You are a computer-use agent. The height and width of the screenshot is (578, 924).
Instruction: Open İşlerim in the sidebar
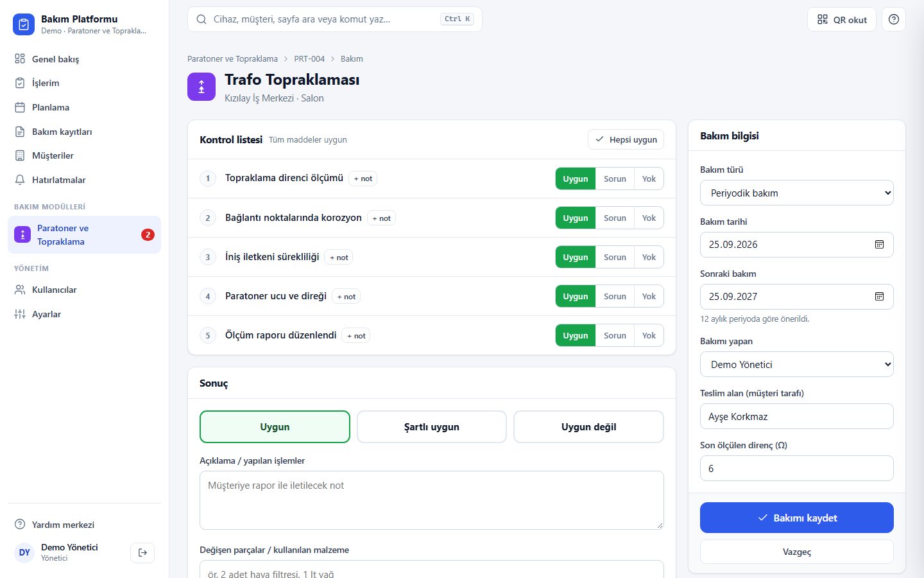84,83
